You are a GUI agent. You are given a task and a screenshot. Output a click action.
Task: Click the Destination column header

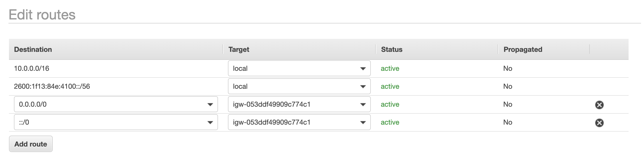[x=33, y=50]
